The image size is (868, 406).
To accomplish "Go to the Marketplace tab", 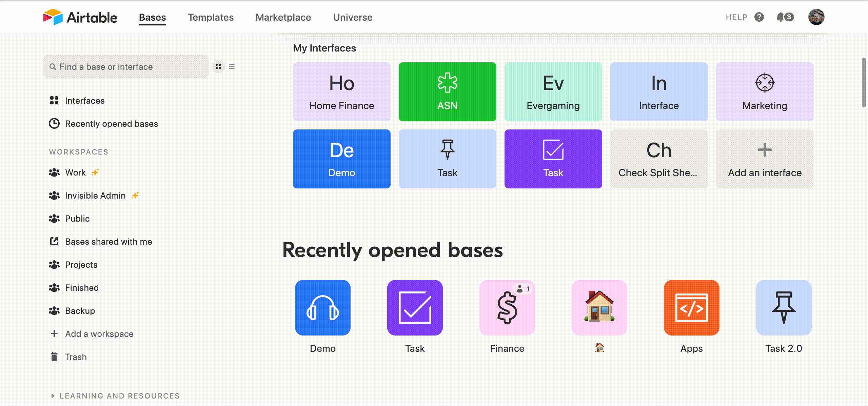I will click(283, 17).
